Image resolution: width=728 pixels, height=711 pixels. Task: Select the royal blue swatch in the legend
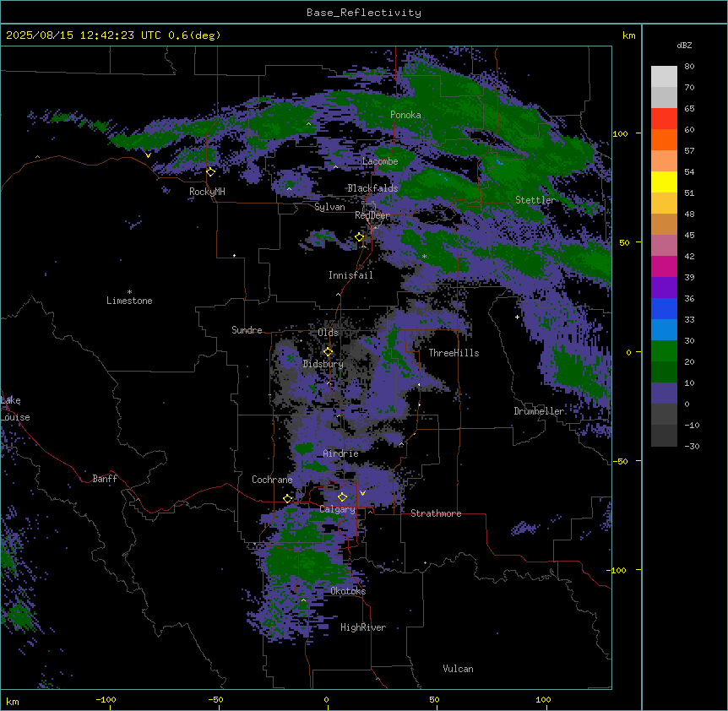[664, 308]
